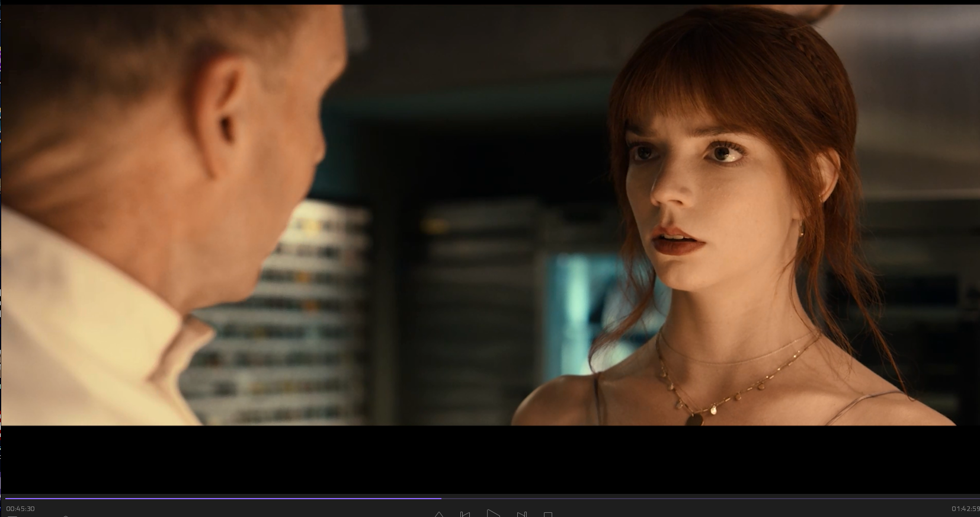Click the Eject/open media triangle icon

click(x=438, y=515)
